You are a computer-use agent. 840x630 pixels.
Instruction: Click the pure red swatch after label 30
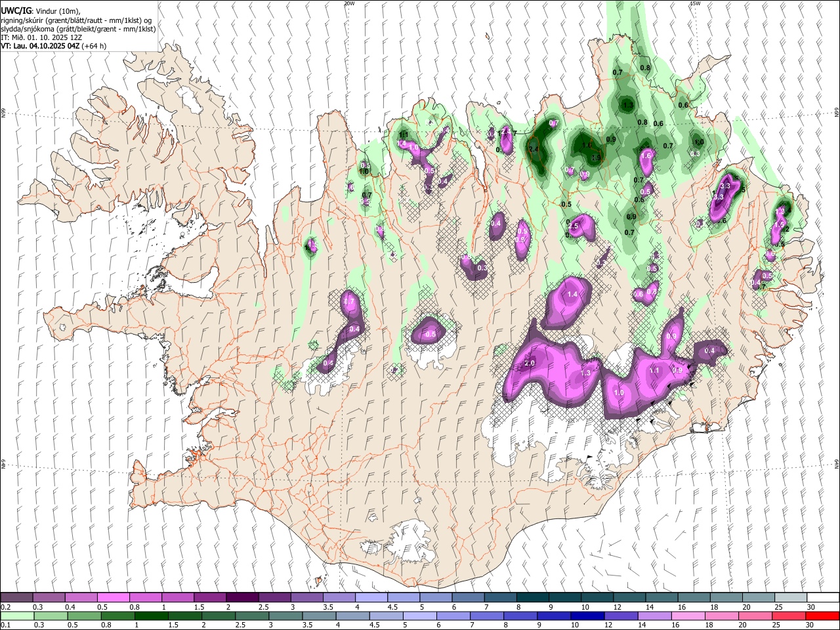[x=822, y=616]
